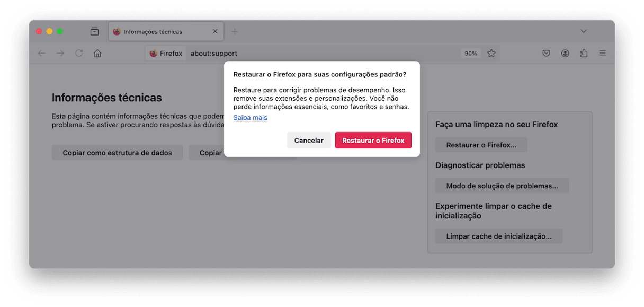Open the Firefox account icon
This screenshot has height=307, width=644.
click(x=565, y=53)
